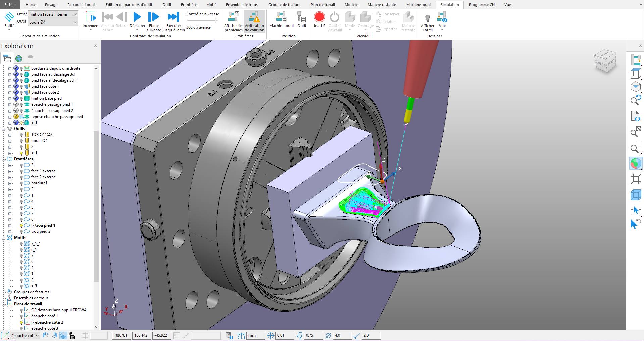Click the Etape suivante step icon

coord(153,17)
